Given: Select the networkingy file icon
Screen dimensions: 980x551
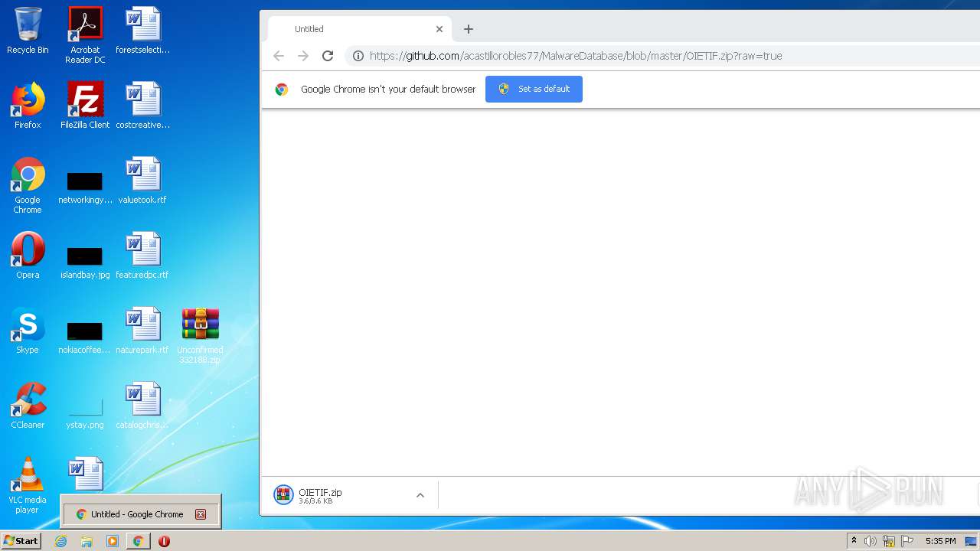Looking at the screenshot, I should point(85,187).
